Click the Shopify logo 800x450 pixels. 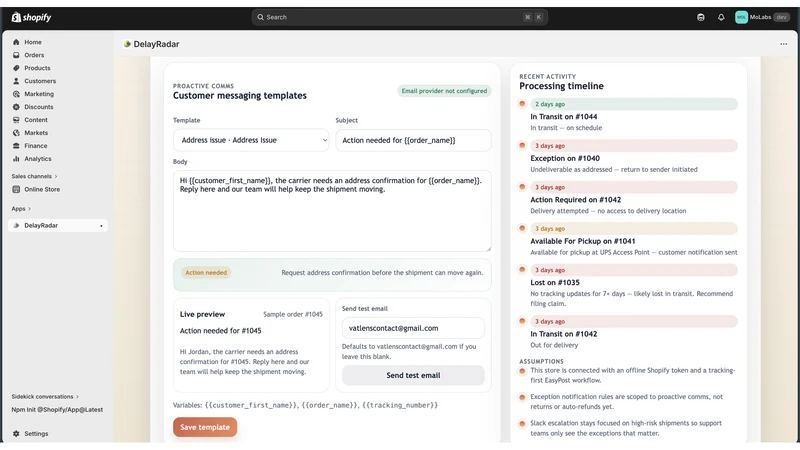pos(31,17)
